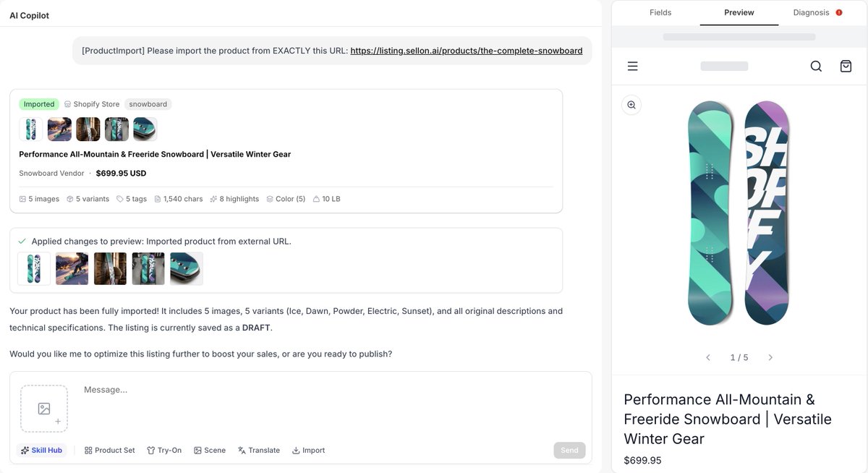
Task: Click the AI Copilot heading
Action: click(30, 15)
